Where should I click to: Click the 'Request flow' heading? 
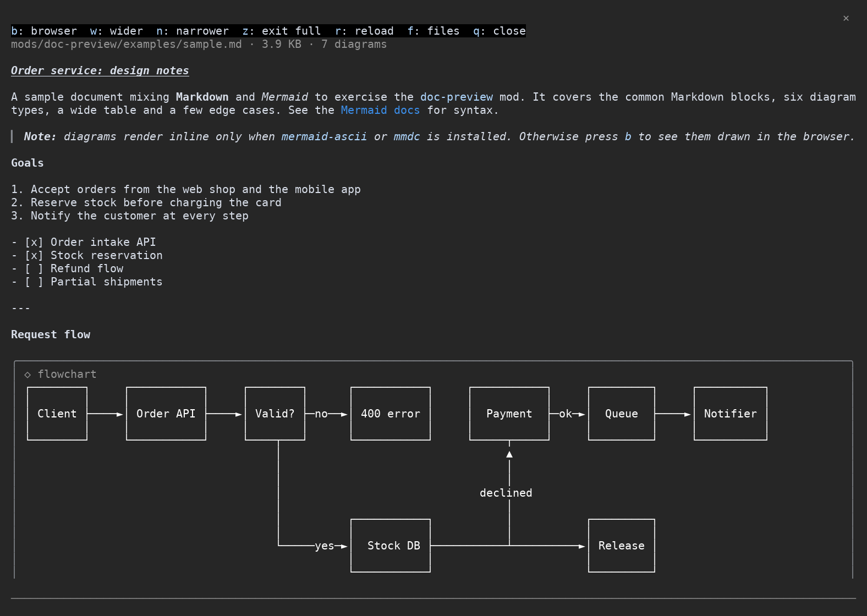click(51, 334)
